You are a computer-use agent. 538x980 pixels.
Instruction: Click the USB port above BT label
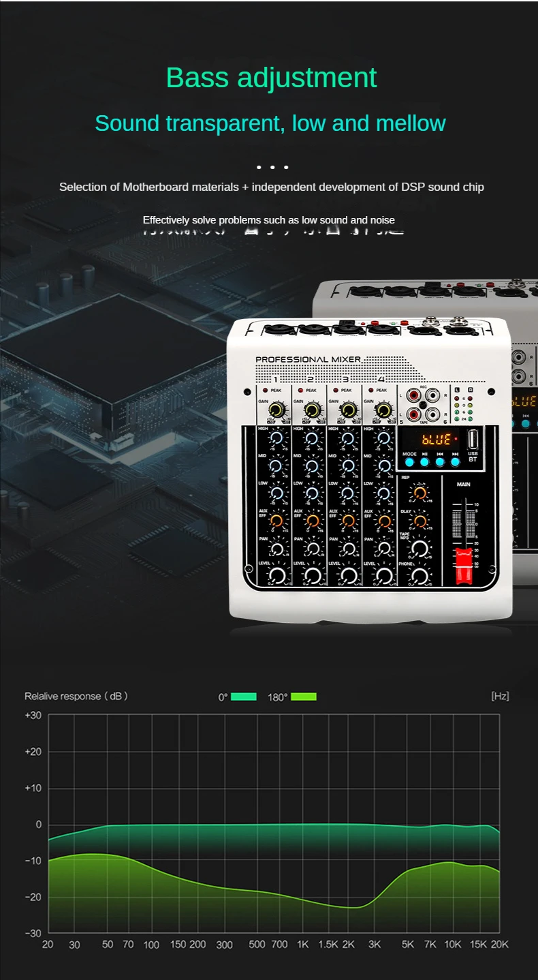point(473,440)
